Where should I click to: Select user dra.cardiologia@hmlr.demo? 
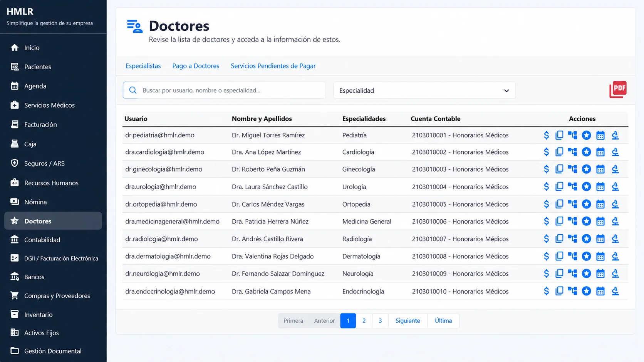(165, 152)
